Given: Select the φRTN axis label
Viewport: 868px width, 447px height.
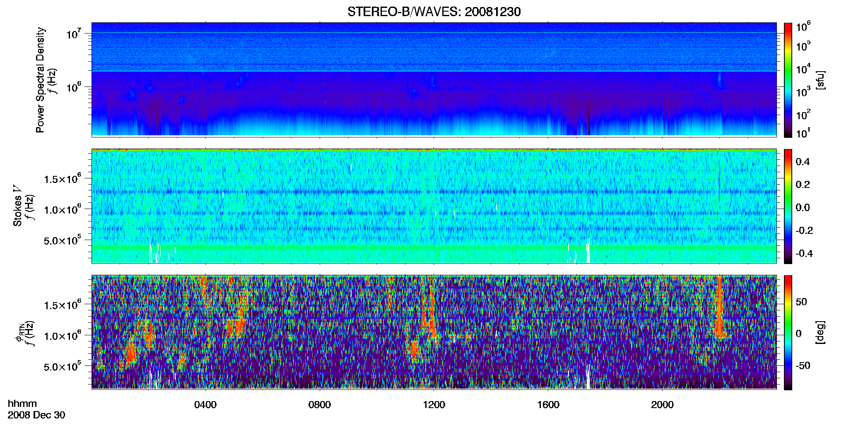Looking at the screenshot, I should pyautogui.click(x=20, y=332).
